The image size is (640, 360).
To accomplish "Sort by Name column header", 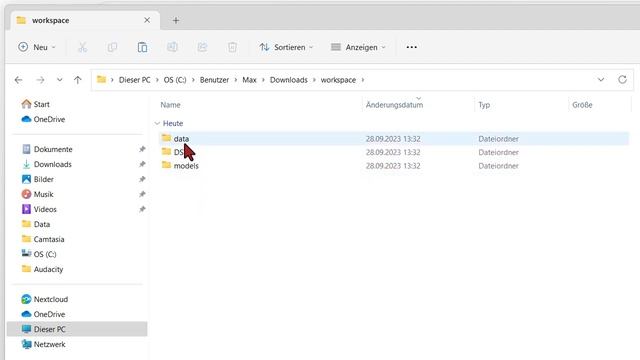I will [x=170, y=105].
